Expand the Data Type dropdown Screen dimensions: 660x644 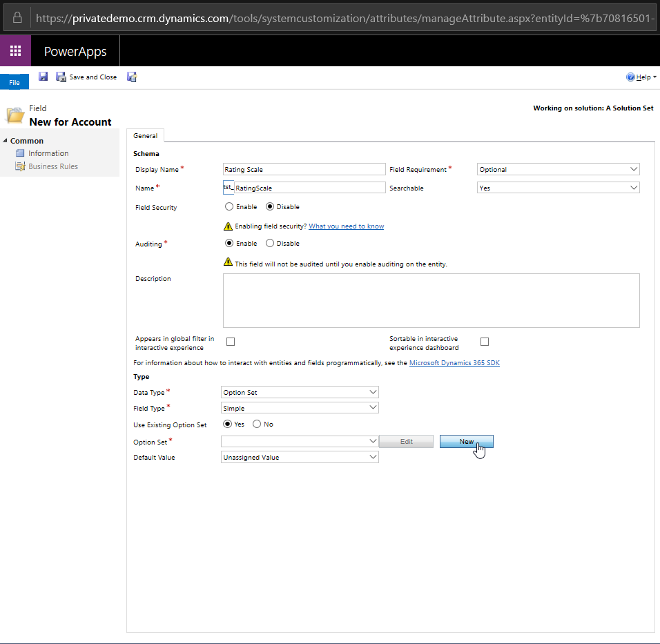pyautogui.click(x=300, y=392)
